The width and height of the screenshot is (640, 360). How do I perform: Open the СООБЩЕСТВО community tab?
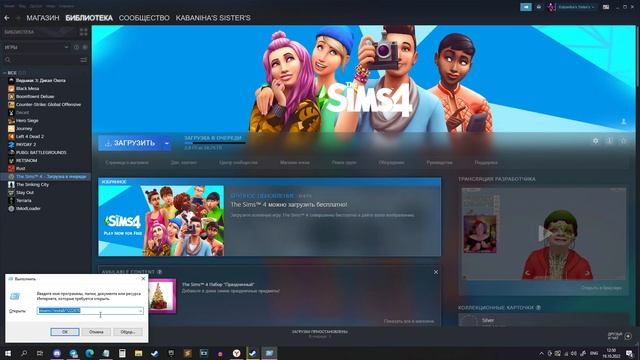[x=144, y=18]
